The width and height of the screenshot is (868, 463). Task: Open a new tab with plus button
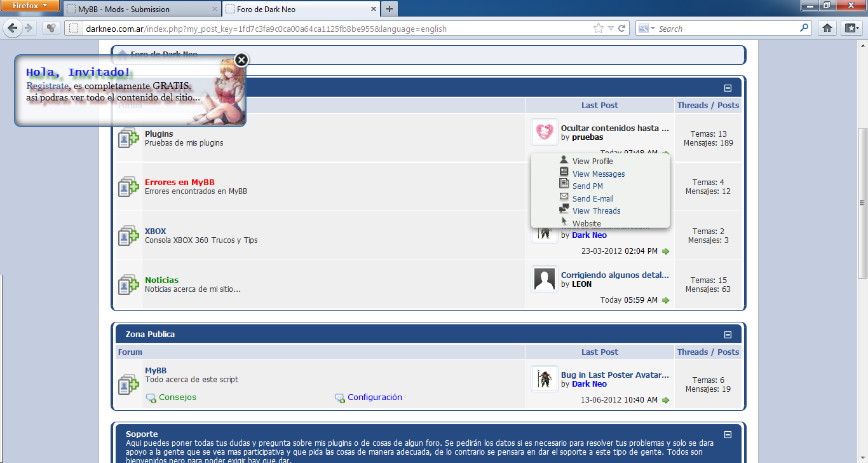click(389, 9)
